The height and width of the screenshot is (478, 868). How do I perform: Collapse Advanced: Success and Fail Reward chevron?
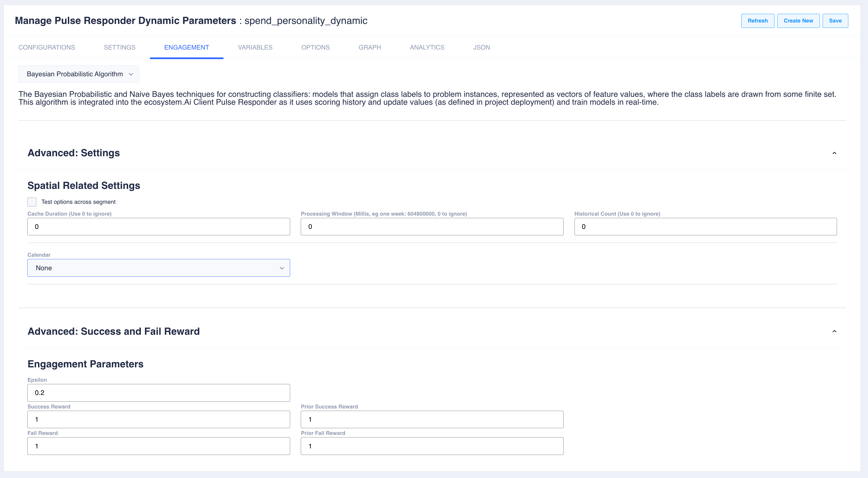pyautogui.click(x=834, y=331)
